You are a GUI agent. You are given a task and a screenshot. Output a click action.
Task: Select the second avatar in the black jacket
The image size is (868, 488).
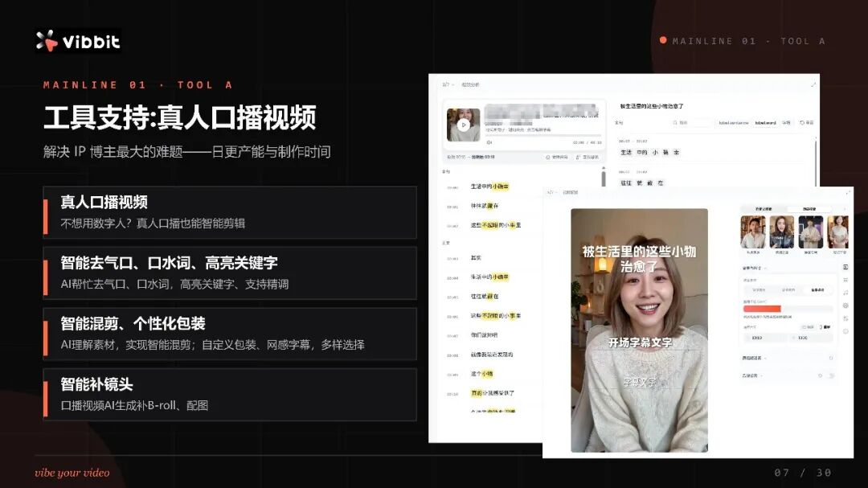coord(781,232)
